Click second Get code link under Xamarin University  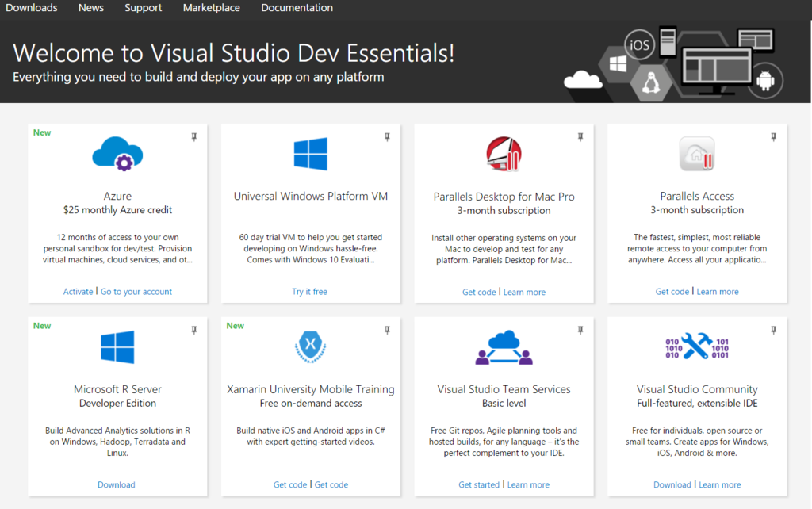331,484
